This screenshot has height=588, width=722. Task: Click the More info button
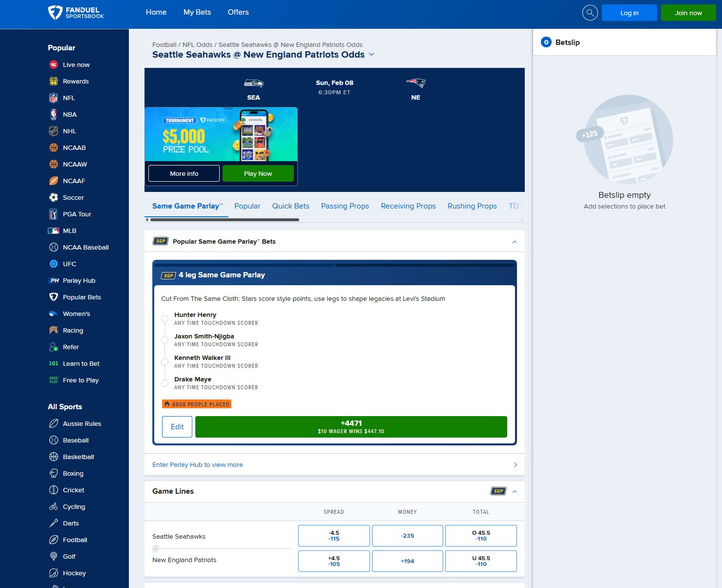(184, 173)
